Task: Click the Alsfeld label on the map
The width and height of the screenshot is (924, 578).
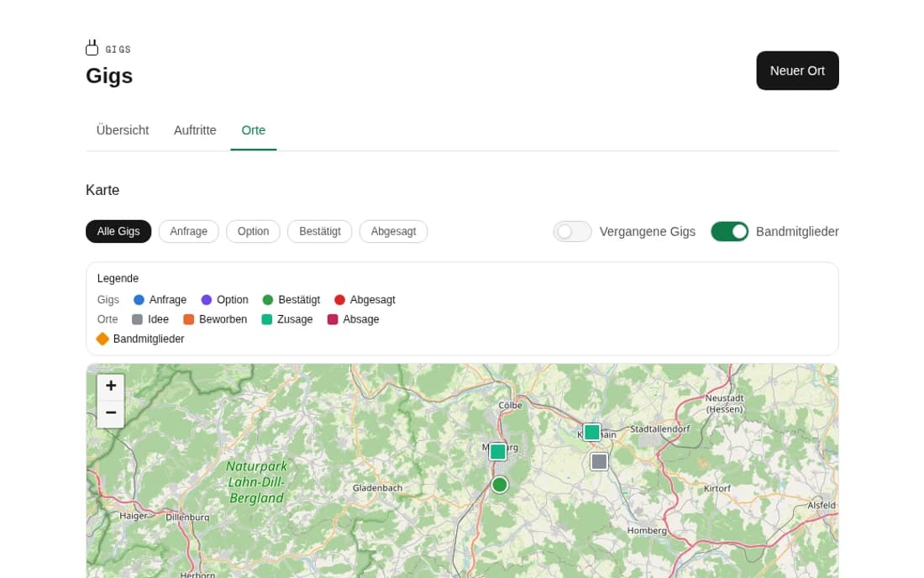Action: point(822,506)
